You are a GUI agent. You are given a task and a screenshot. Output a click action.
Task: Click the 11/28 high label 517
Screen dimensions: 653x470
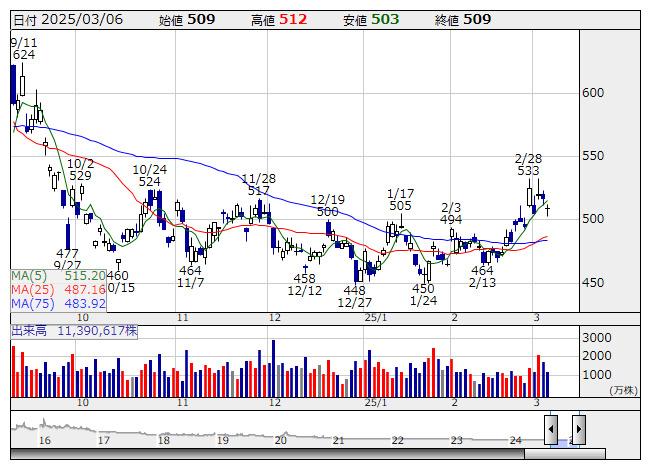pos(259,191)
